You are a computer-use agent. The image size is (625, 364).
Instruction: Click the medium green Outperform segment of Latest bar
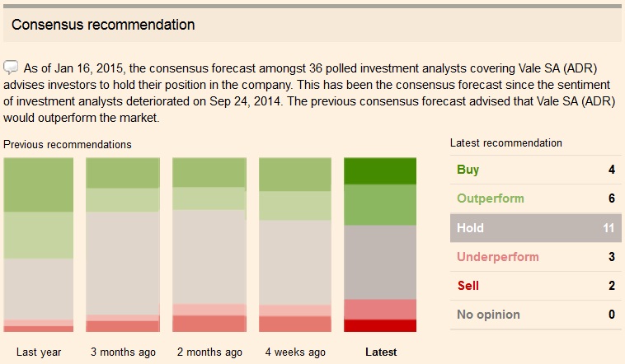[380, 205]
